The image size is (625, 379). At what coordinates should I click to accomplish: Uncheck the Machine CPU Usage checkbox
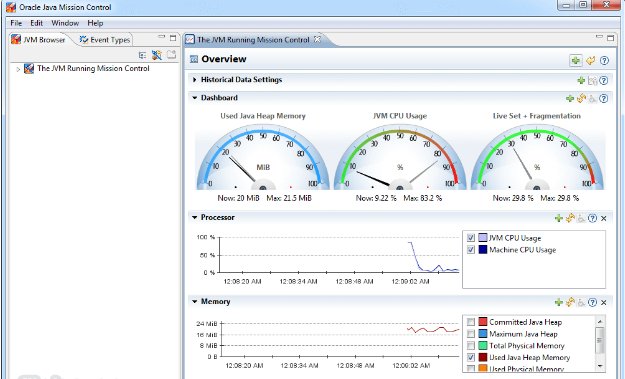[x=471, y=250]
